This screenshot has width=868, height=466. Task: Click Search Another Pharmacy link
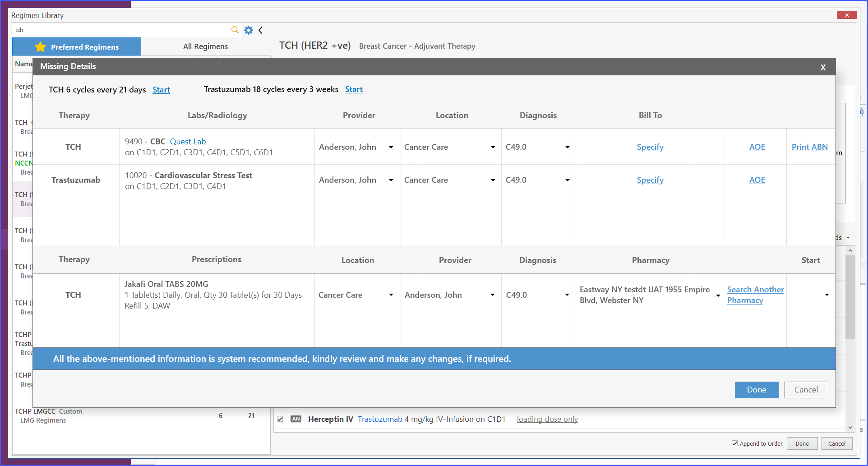point(755,295)
